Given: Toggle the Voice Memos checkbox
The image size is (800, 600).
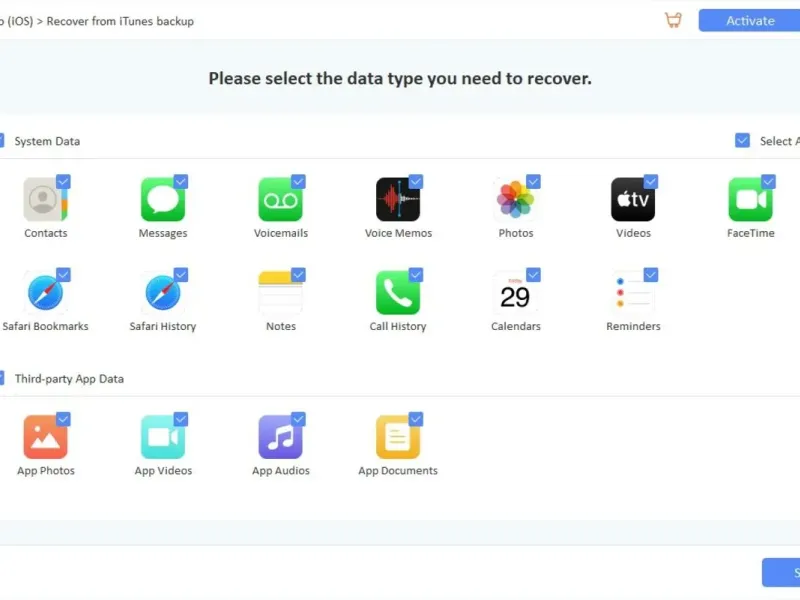Looking at the screenshot, I should pyautogui.click(x=416, y=182).
